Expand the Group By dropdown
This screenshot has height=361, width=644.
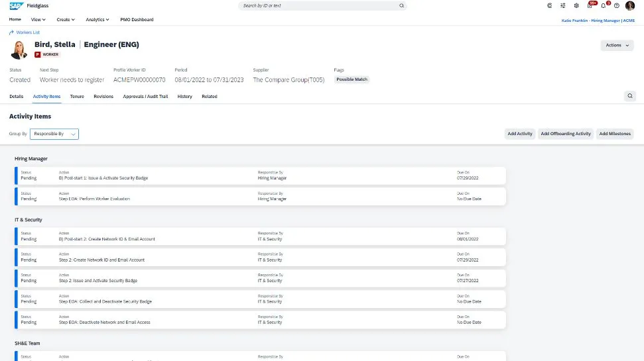click(x=54, y=134)
